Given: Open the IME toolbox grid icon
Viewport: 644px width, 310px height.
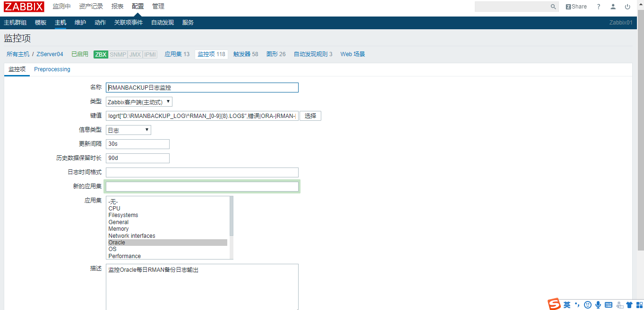Looking at the screenshot, I should pyautogui.click(x=639, y=305).
